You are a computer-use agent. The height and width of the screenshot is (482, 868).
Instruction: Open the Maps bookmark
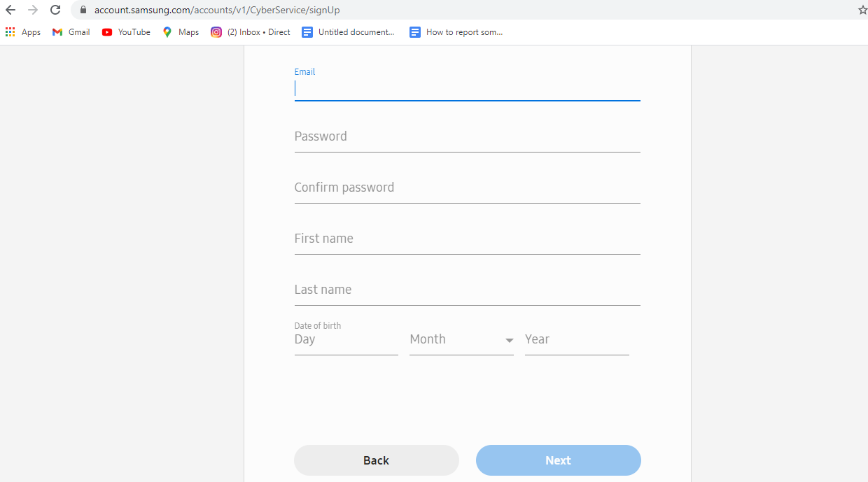[181, 32]
